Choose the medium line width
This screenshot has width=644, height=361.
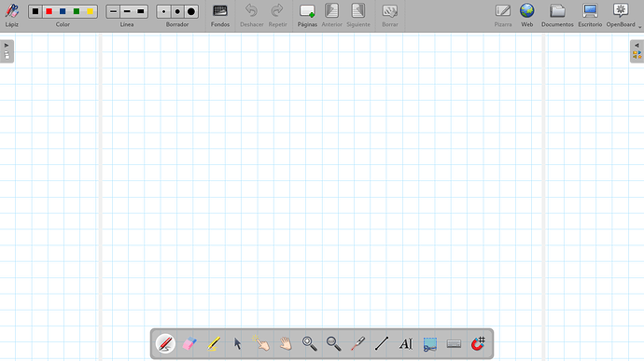(127, 11)
